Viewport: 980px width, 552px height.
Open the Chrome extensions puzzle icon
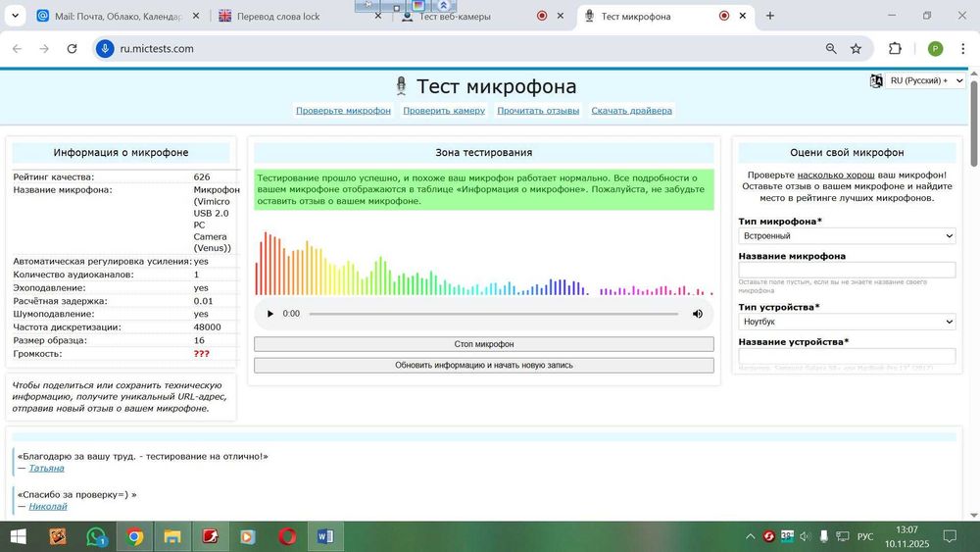(x=895, y=49)
